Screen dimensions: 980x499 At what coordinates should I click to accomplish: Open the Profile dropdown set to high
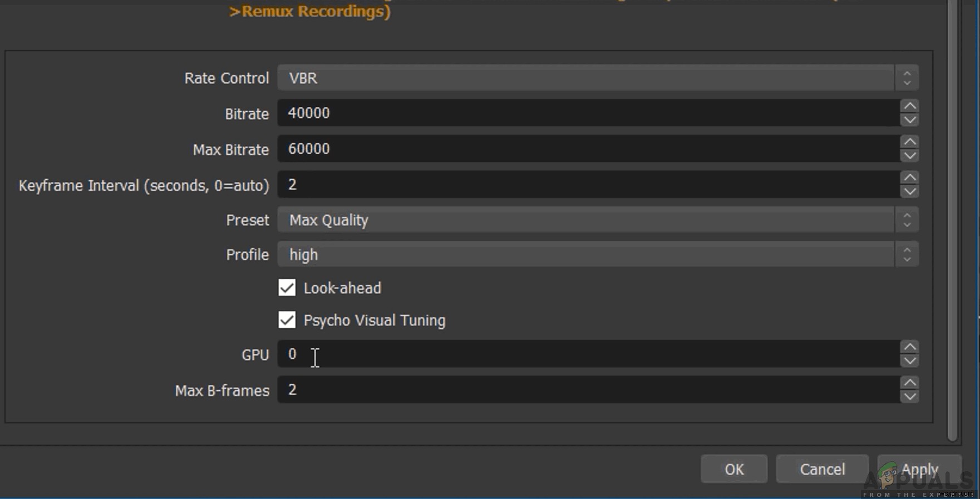click(x=598, y=254)
